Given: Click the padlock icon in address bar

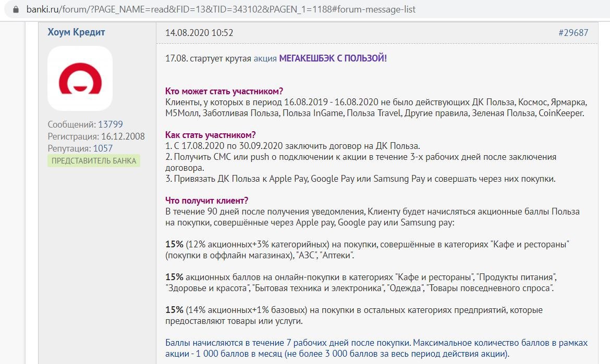Looking at the screenshot, I should [16, 9].
